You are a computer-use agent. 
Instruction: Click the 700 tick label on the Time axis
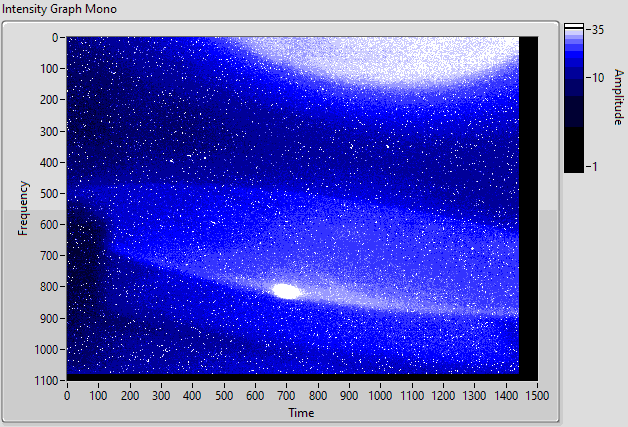pos(286,396)
